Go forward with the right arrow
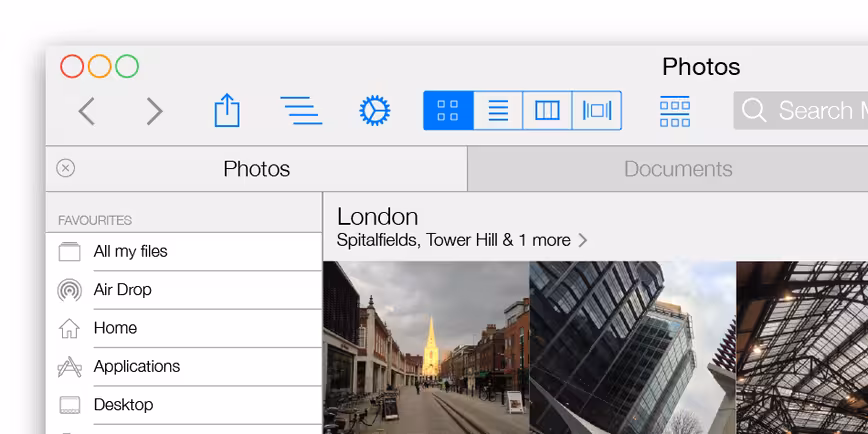 point(154,111)
